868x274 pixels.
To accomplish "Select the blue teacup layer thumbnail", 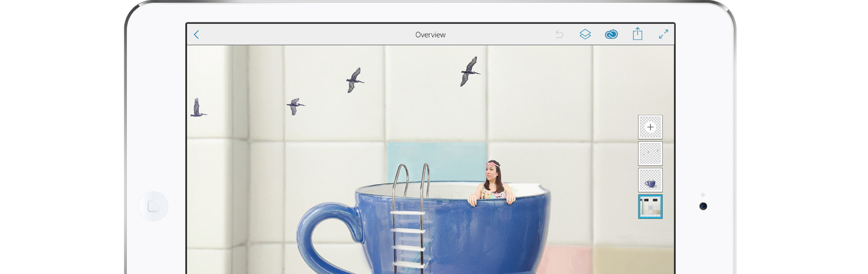I will tap(650, 180).
